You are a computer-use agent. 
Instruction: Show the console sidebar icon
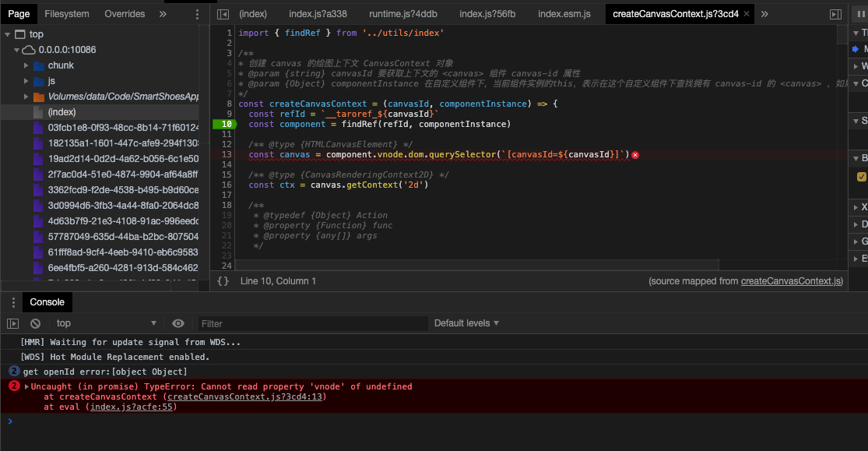pos(12,323)
